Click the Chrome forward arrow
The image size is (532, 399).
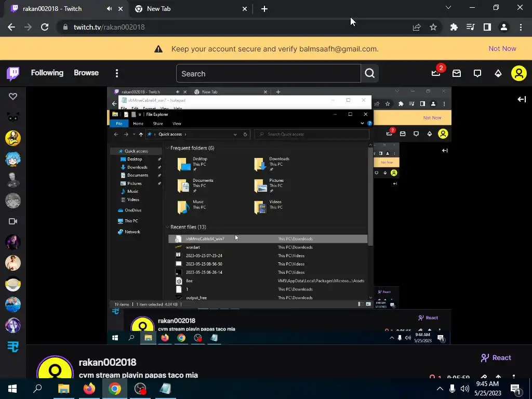click(28, 27)
